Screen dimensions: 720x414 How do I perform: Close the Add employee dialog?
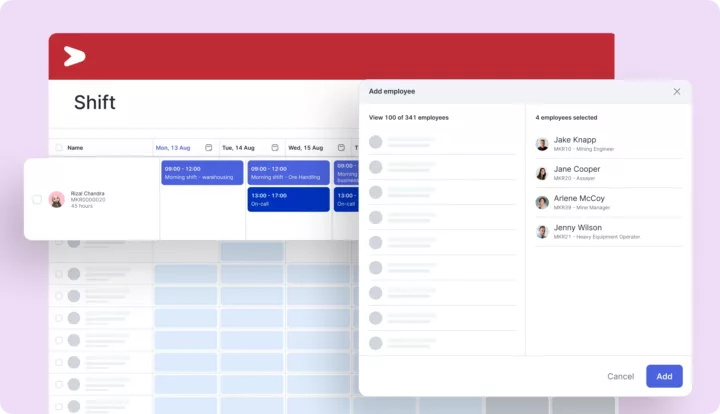click(x=677, y=91)
